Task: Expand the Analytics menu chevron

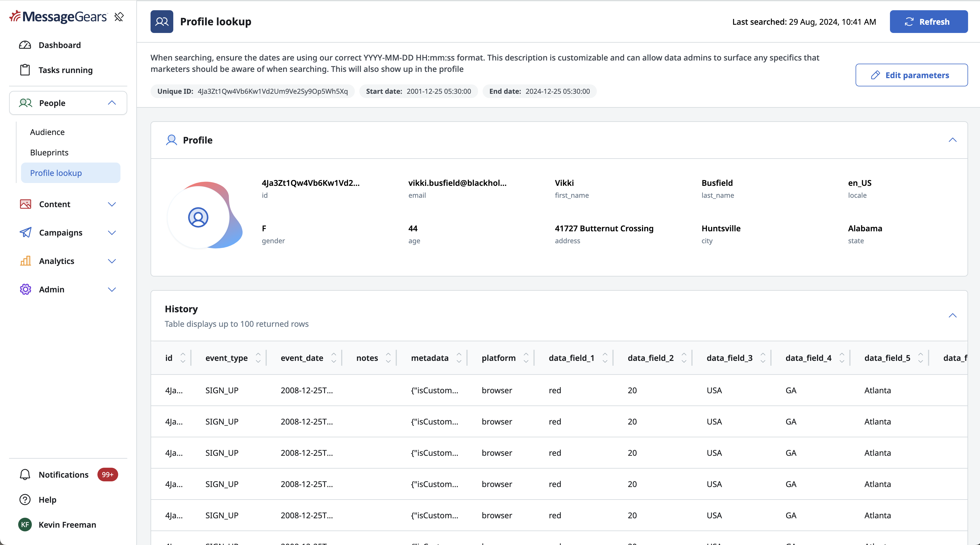Action: click(x=112, y=261)
